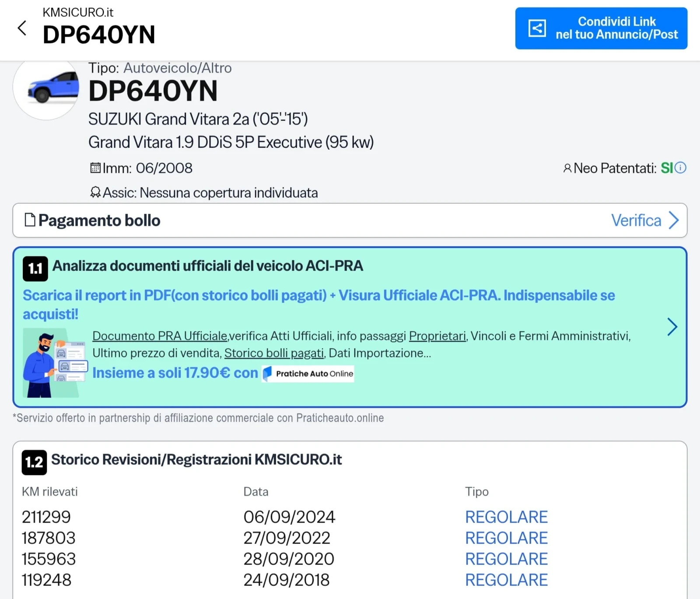The height and width of the screenshot is (599, 700).
Task: Click the calendar icon beside Imm date
Action: (95, 168)
